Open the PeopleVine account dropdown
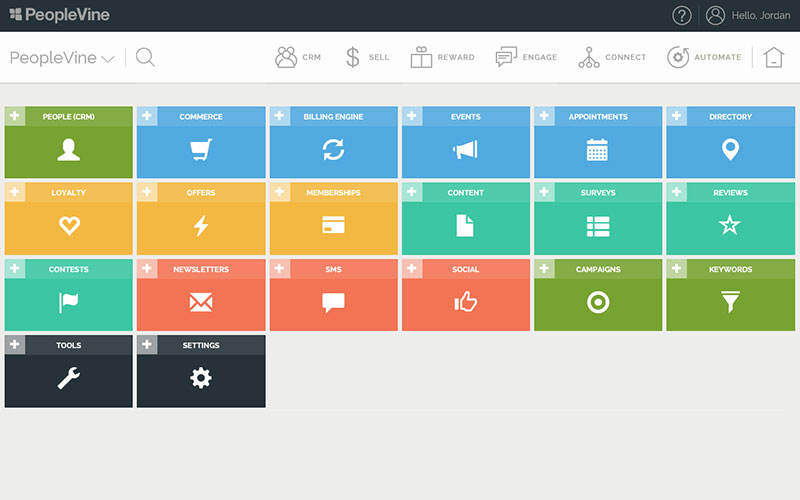The width and height of the screenshot is (800, 500). 62,58
